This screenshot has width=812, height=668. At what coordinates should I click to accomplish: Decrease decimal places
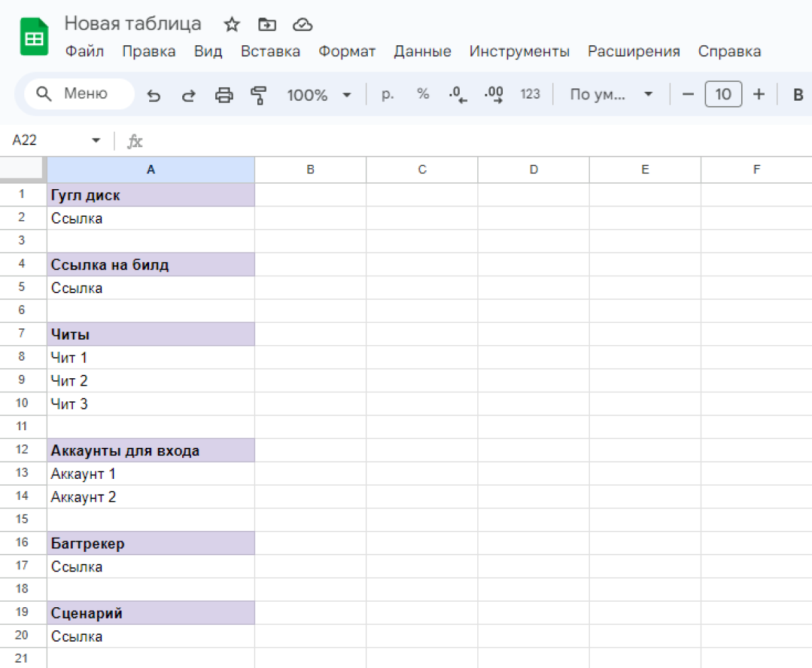(458, 95)
